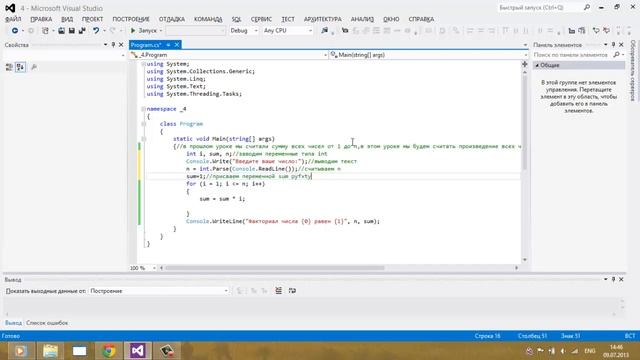Open the ПРАВКА menu

point(41,19)
